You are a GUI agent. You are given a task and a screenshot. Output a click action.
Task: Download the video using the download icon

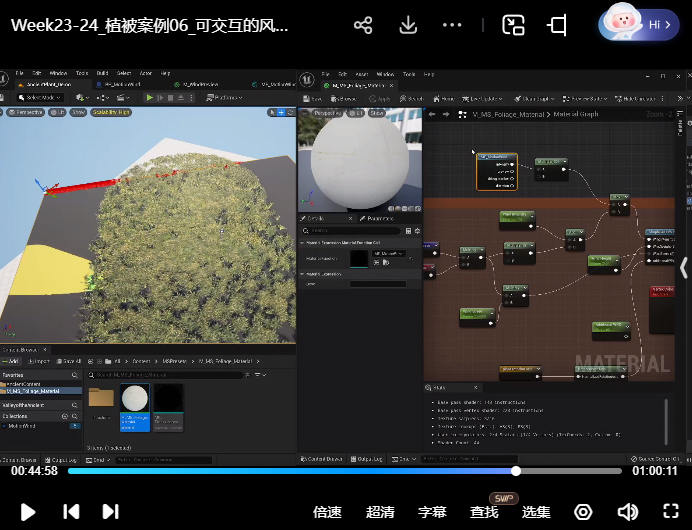click(408, 25)
